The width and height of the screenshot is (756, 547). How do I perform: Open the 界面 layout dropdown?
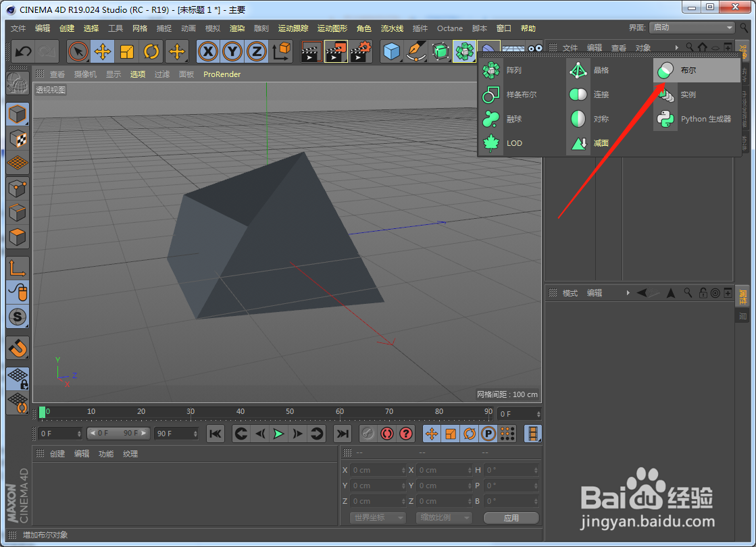[692, 28]
